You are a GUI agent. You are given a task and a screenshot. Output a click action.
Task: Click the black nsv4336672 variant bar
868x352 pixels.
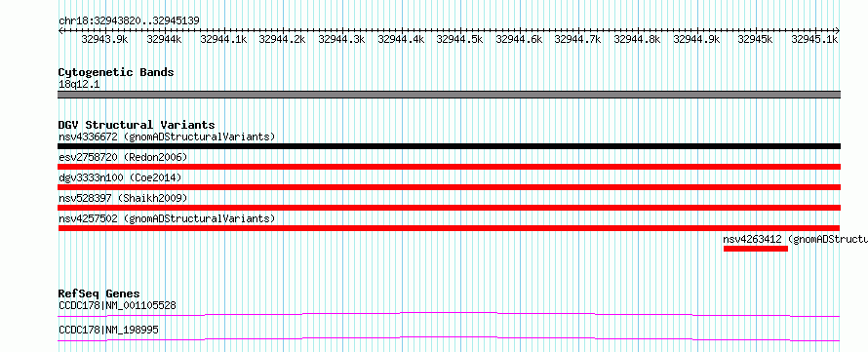[449, 146]
